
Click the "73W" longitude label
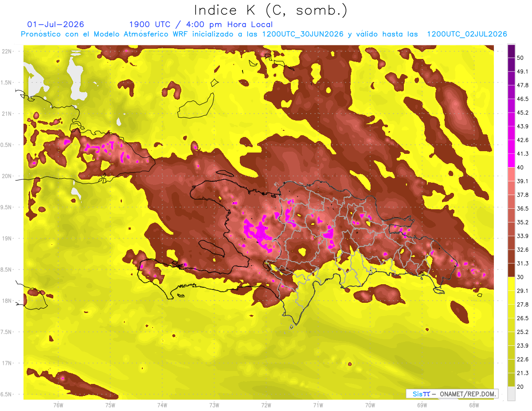[214, 405]
